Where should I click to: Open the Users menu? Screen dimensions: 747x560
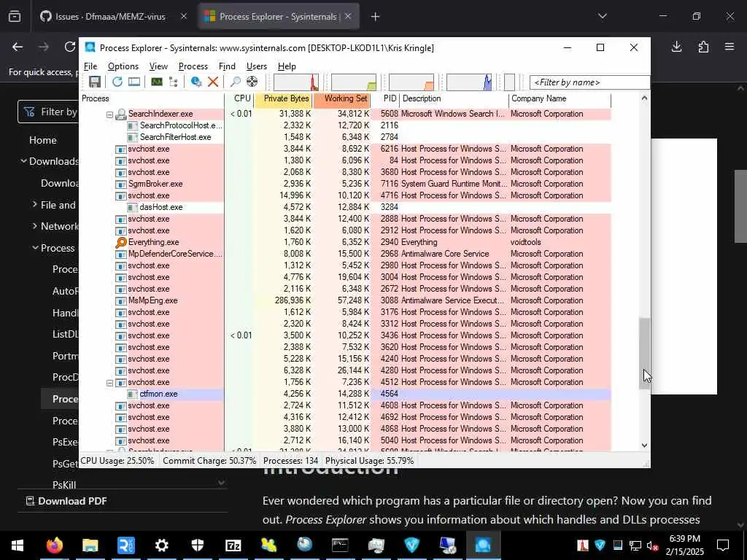coord(256,66)
